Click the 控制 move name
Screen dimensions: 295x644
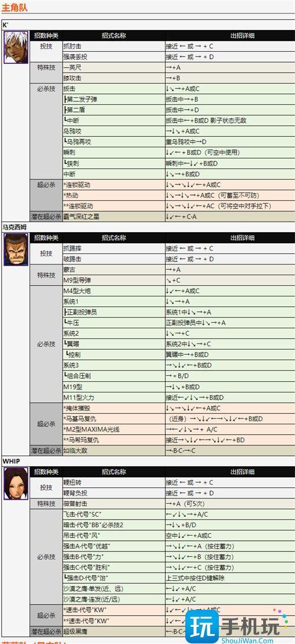click(74, 355)
